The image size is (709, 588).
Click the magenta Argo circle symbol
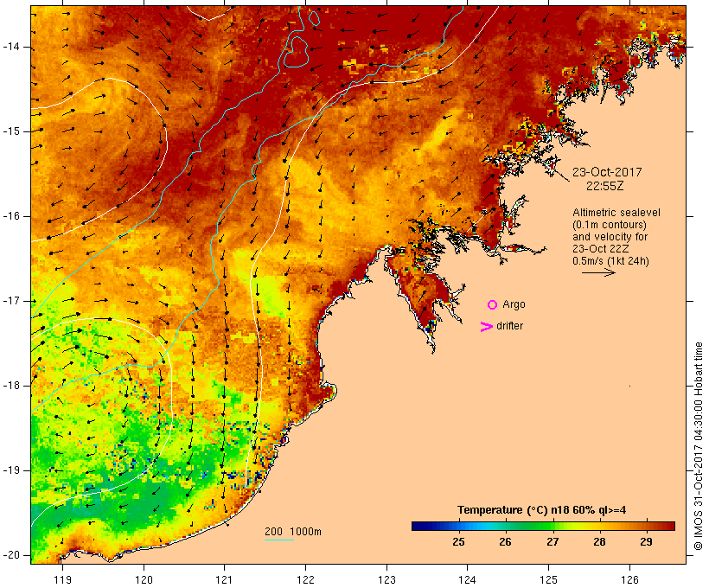(493, 304)
